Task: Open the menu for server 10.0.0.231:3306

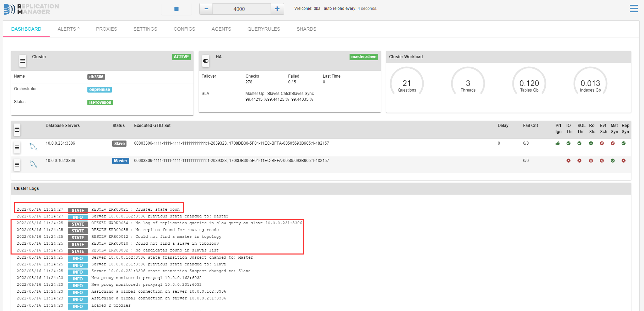Action: coord(17,147)
